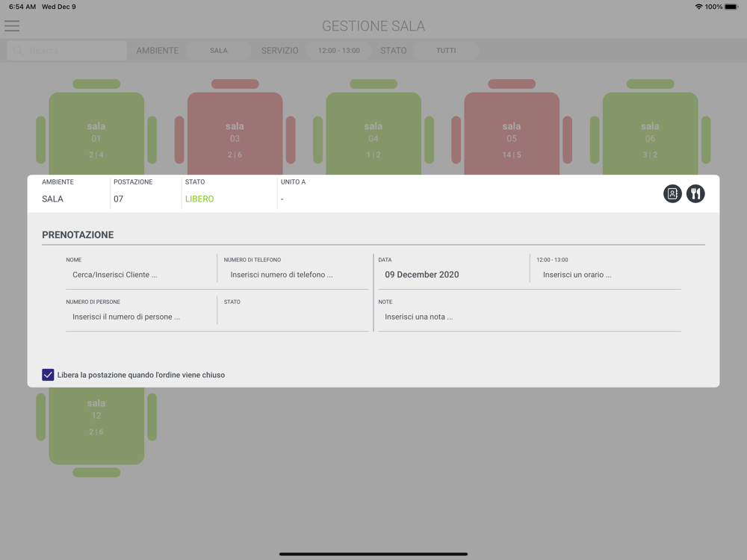
Task: Uncheck Libera la postazione checkbox
Action: 48,375
